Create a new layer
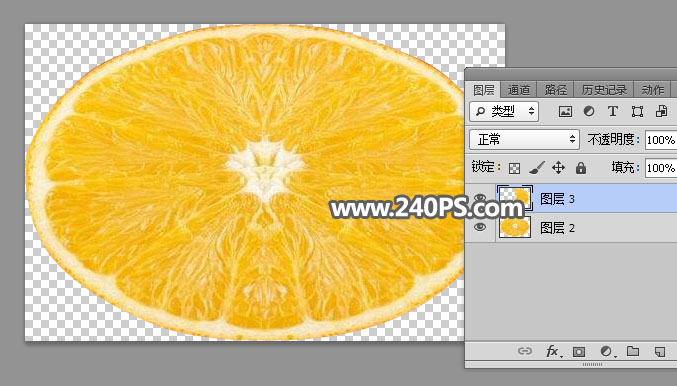The image size is (677, 386). click(660, 351)
